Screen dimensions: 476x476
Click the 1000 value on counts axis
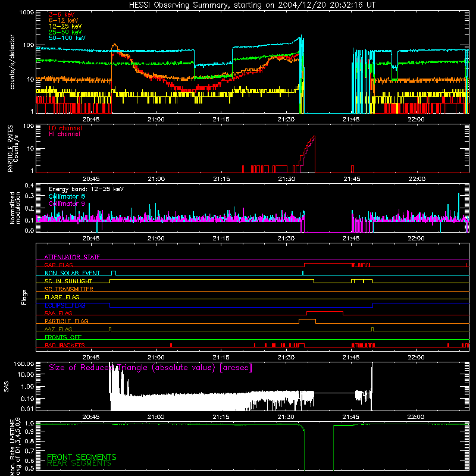(26, 12)
